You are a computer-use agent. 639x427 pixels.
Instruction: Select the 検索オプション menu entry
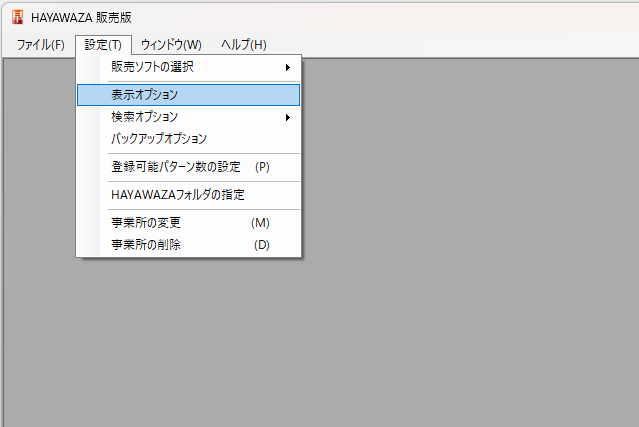coord(145,117)
